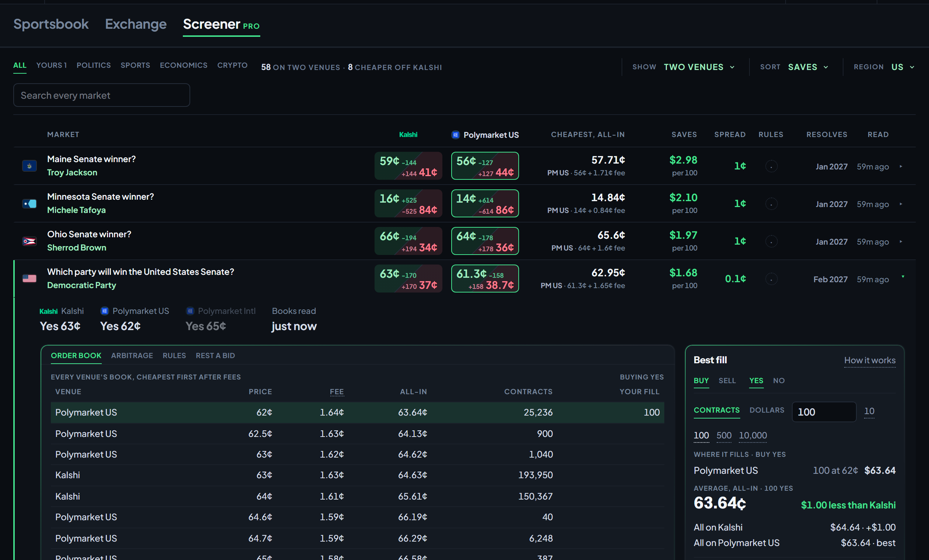Click the Polymarket US logo in column header
Viewport: 929px width, 560px height.
pyautogui.click(x=455, y=135)
